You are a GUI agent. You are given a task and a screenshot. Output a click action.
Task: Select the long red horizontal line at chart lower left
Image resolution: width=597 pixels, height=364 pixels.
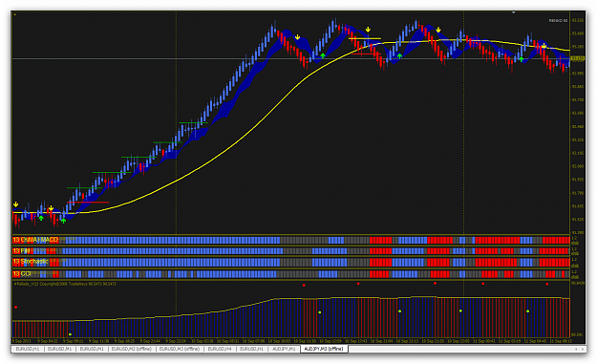click(x=88, y=203)
